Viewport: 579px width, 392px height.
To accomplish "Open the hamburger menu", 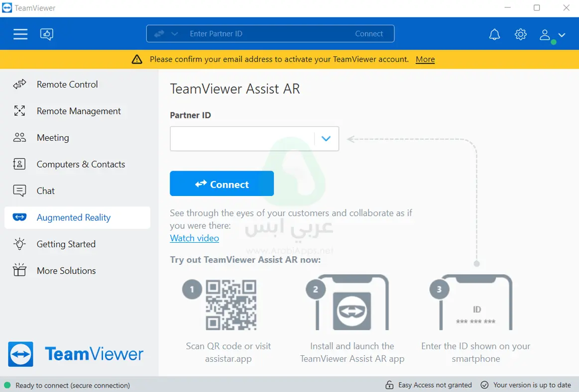I will point(20,33).
